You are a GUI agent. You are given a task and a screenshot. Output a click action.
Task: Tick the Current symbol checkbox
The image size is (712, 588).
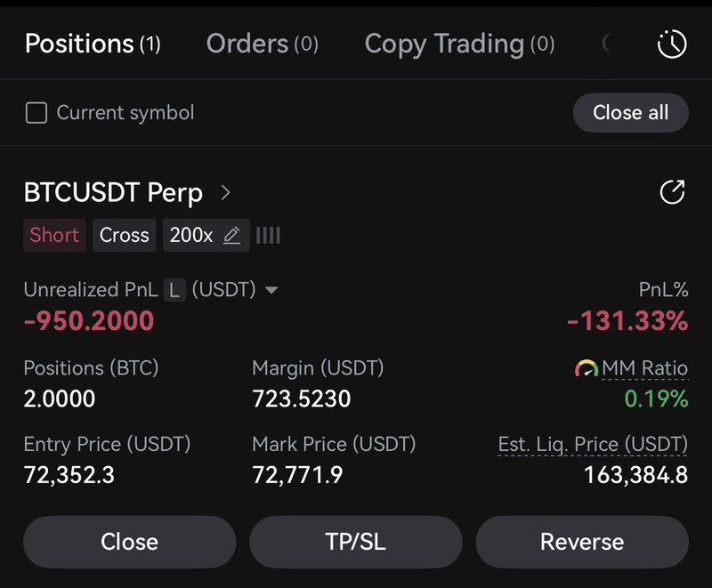pyautogui.click(x=36, y=113)
